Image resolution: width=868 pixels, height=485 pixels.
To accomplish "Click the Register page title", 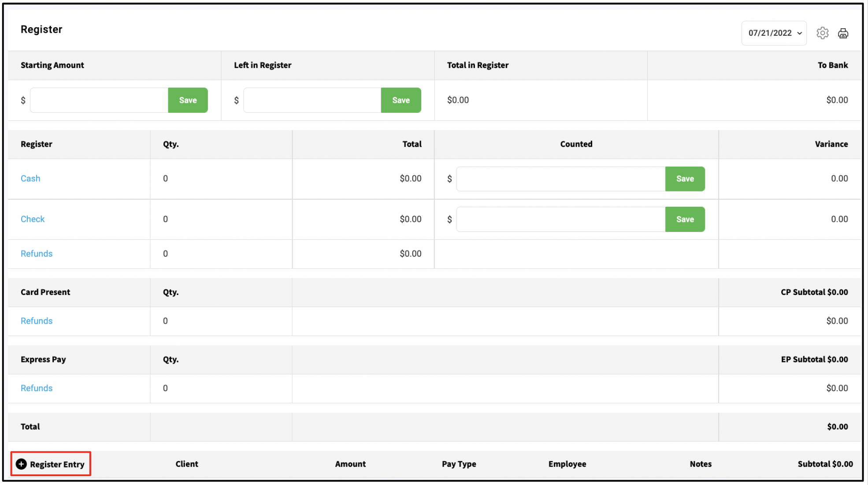I will point(41,30).
